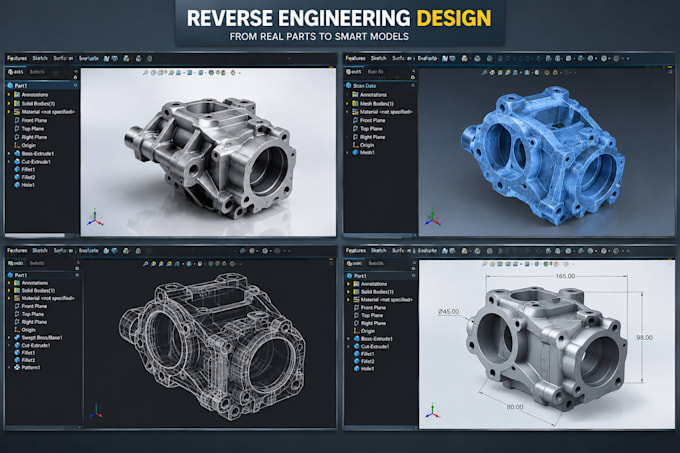Expand Swept Boss/Base1 feature node
The image size is (680, 453).
pos(9,337)
